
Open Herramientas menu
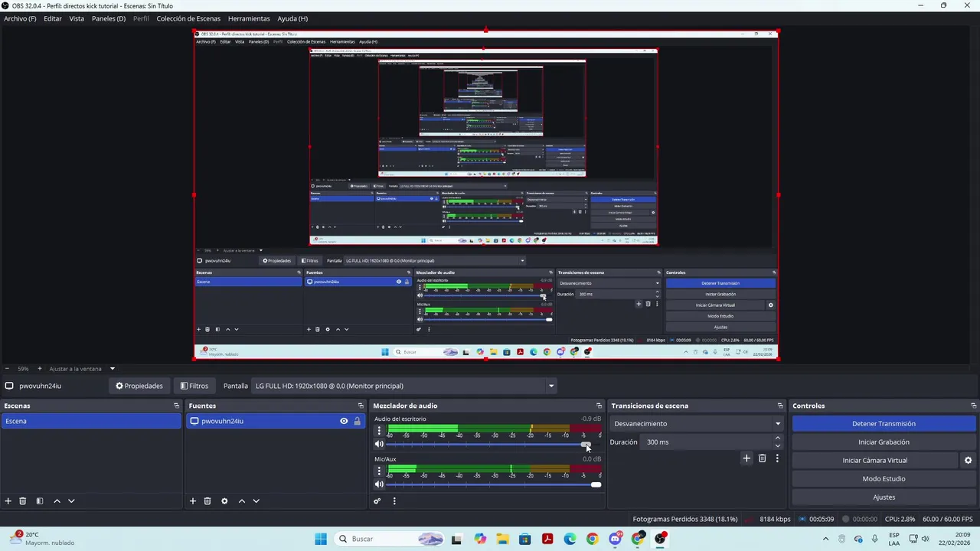pos(249,18)
